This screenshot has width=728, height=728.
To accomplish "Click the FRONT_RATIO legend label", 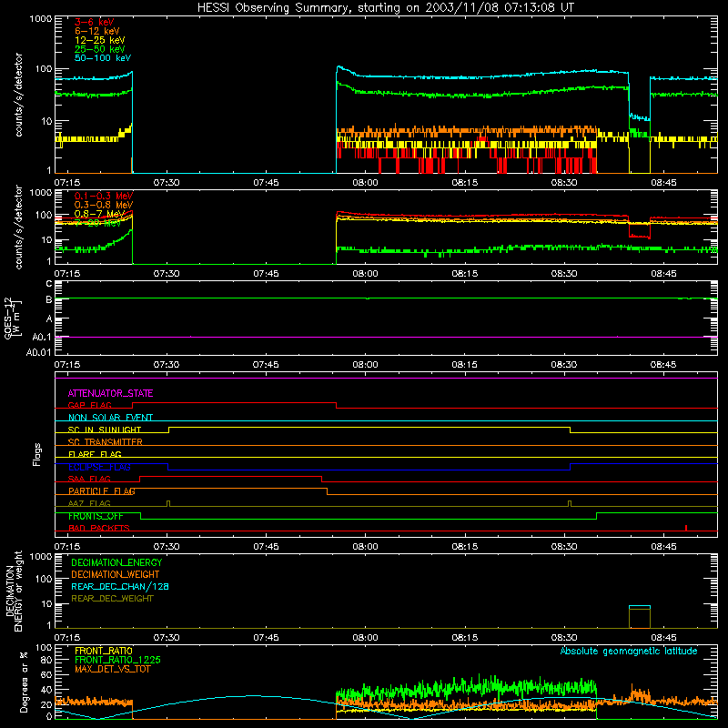I will [x=104, y=651].
